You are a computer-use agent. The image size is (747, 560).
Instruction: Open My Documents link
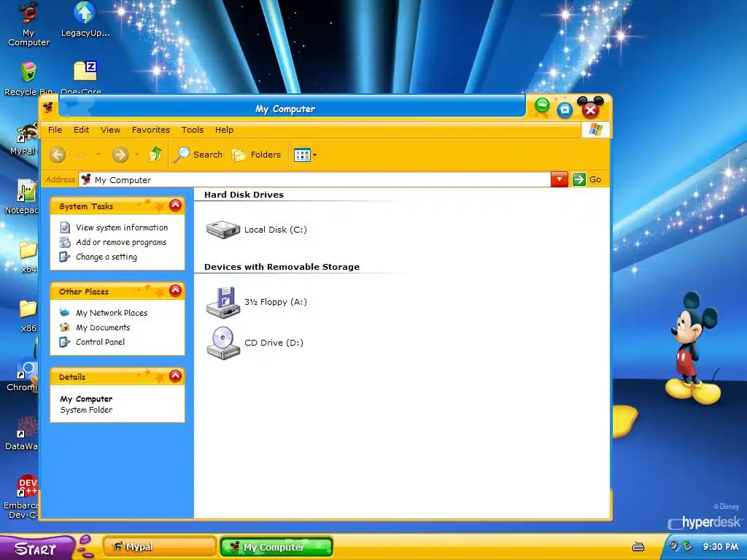coord(103,327)
